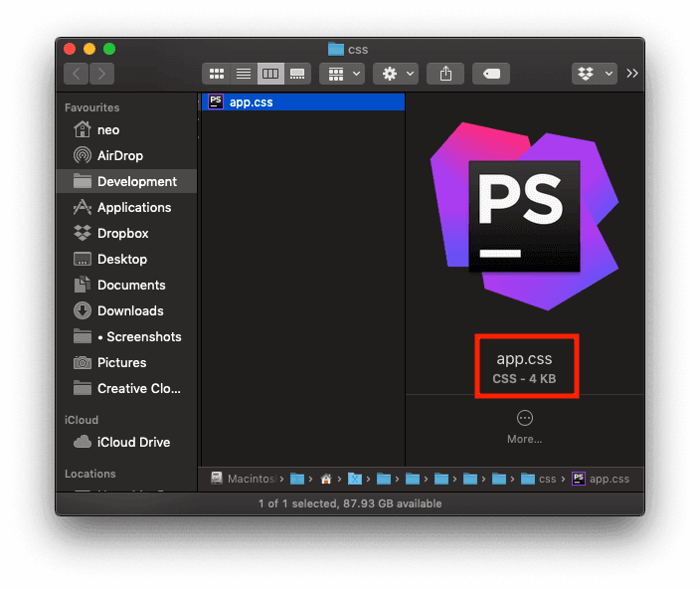Open the Dropbox toolbar dropdown
The height and width of the screenshot is (589, 700).
click(595, 74)
